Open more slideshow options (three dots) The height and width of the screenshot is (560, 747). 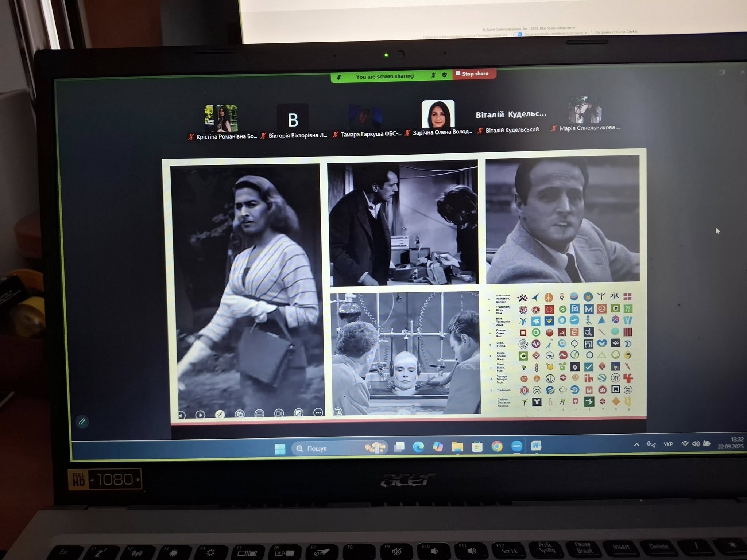coord(318,412)
